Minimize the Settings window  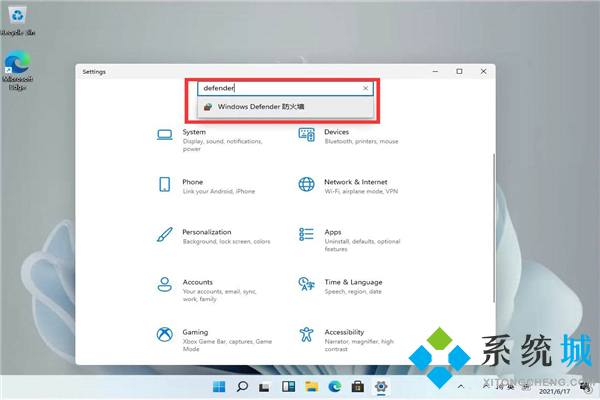435,72
